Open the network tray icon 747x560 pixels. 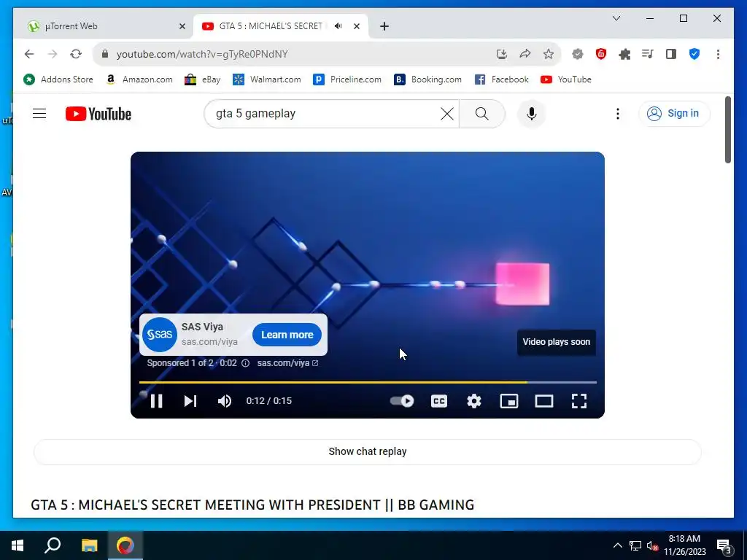(x=635, y=545)
